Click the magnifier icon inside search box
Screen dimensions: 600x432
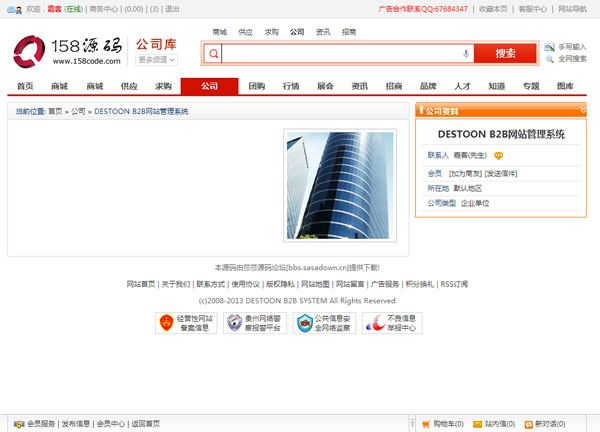coord(214,54)
